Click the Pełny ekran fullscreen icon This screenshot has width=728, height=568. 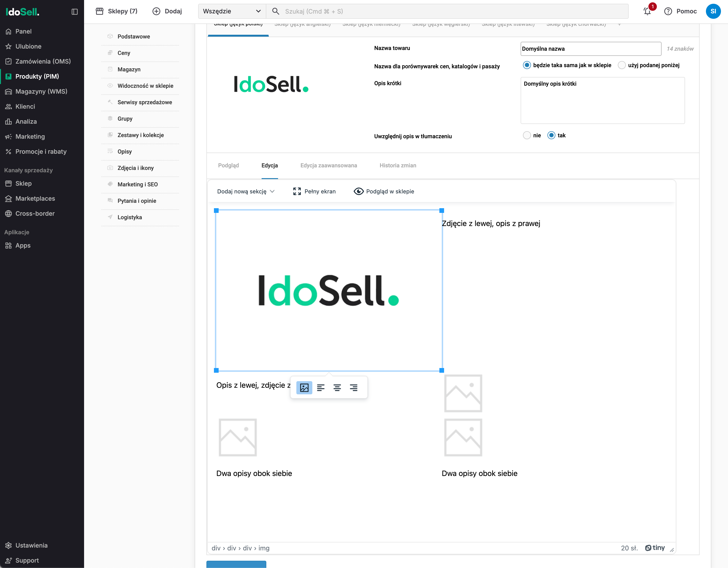coord(297,191)
